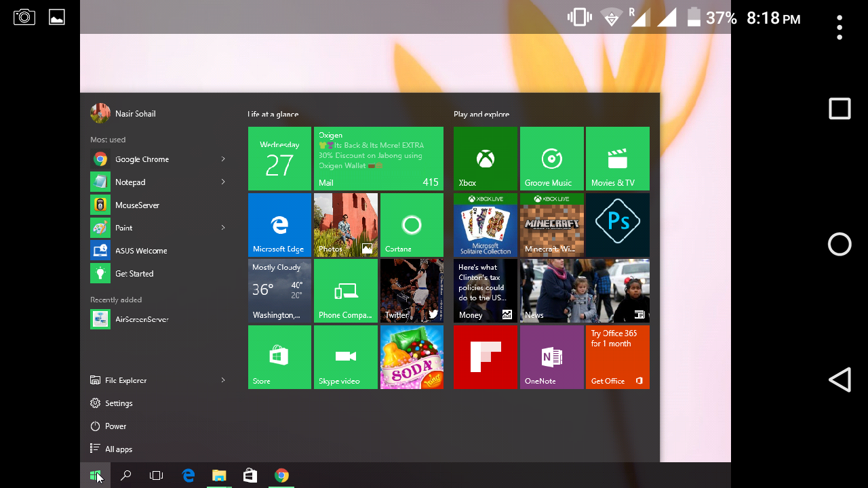Open the Groove Music tile
Image resolution: width=868 pixels, height=488 pixels.
[551, 159]
